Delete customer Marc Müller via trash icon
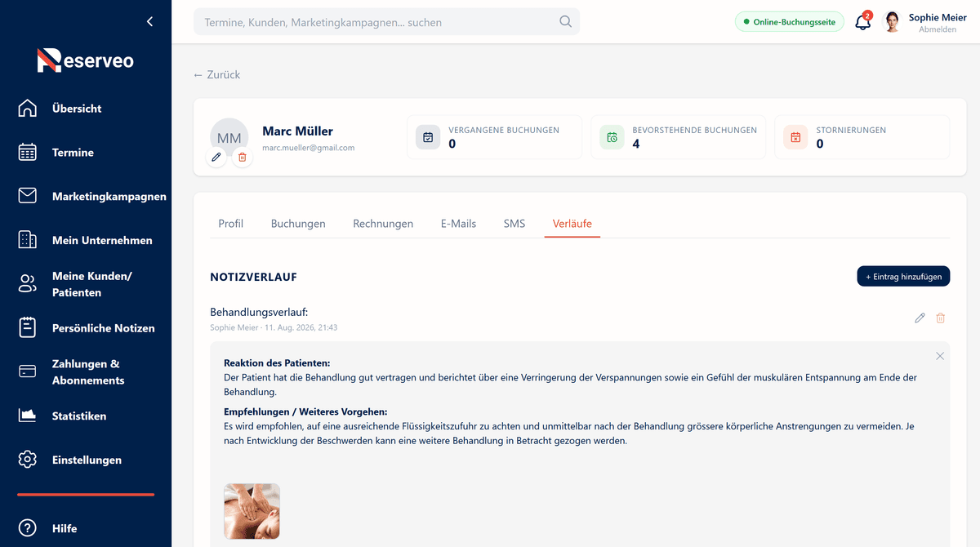Screen dimensions: 980x547 pyautogui.click(x=242, y=158)
